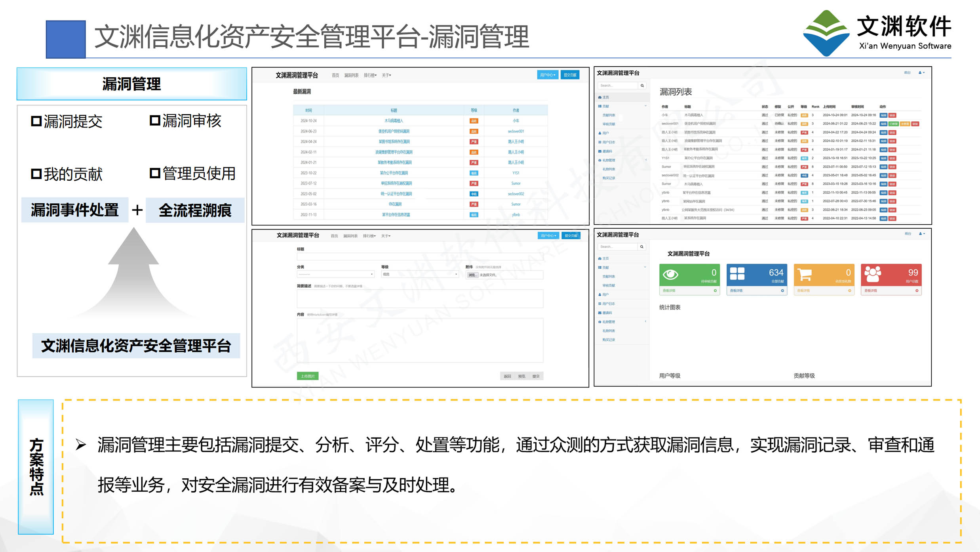Click 首页 in the 最新漏洞 screenshot navbar
The height and width of the screenshot is (552, 980).
[335, 75]
